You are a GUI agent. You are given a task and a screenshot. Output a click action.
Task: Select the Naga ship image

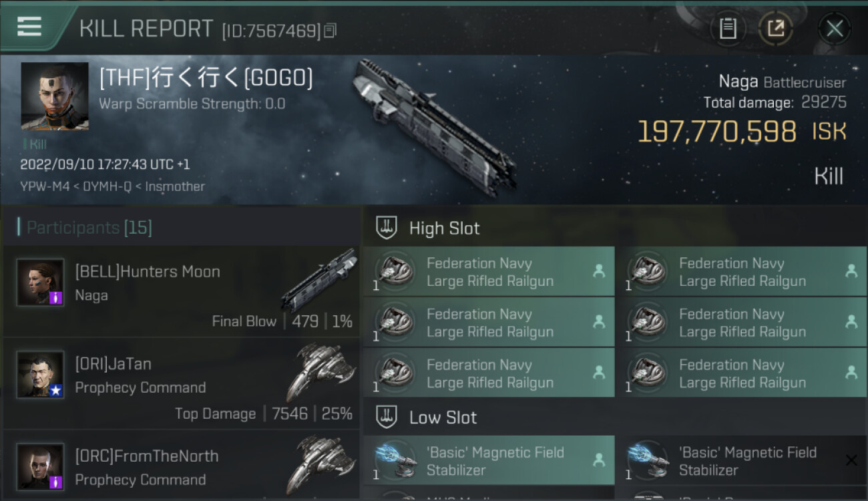tap(434, 127)
